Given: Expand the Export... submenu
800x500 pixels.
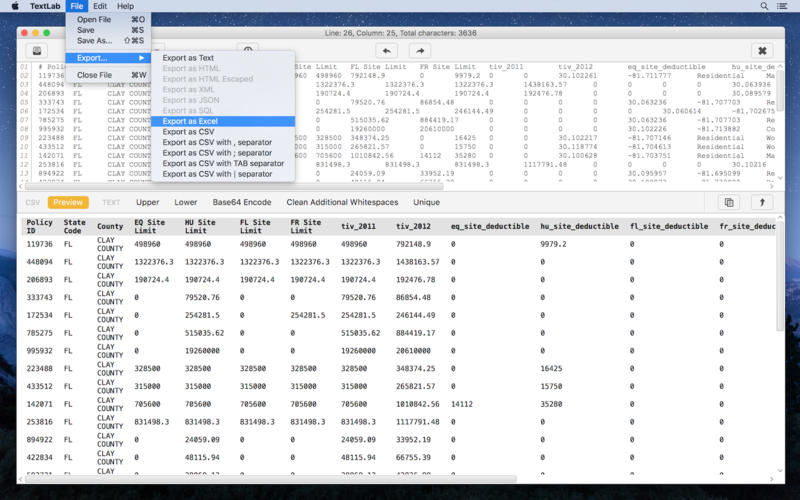Looking at the screenshot, I should point(108,58).
